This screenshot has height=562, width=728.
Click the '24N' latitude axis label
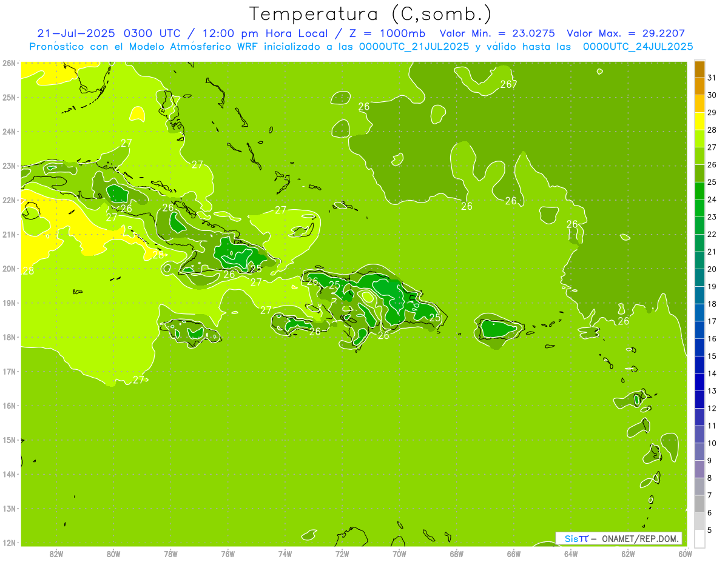click(8, 132)
